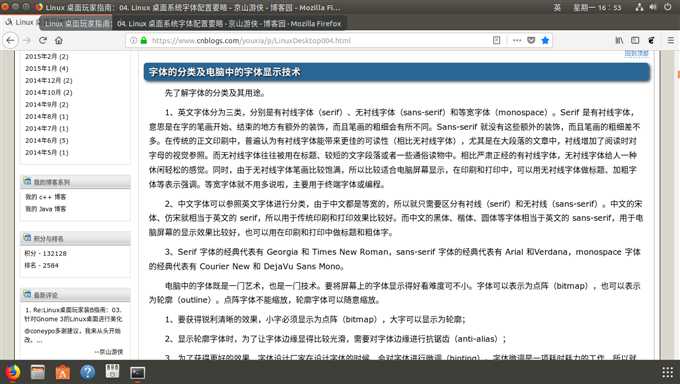Open the Firefox Library icon
The width and height of the screenshot is (680, 384).
[619, 40]
